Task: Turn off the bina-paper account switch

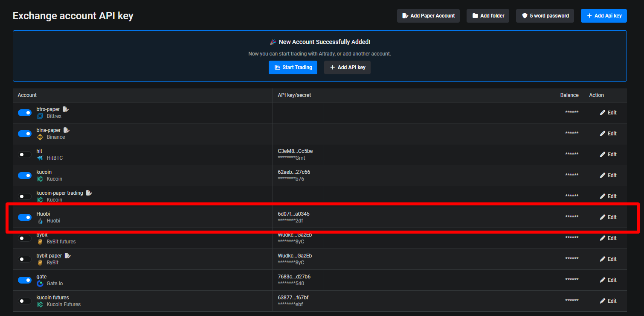Action: [25, 134]
